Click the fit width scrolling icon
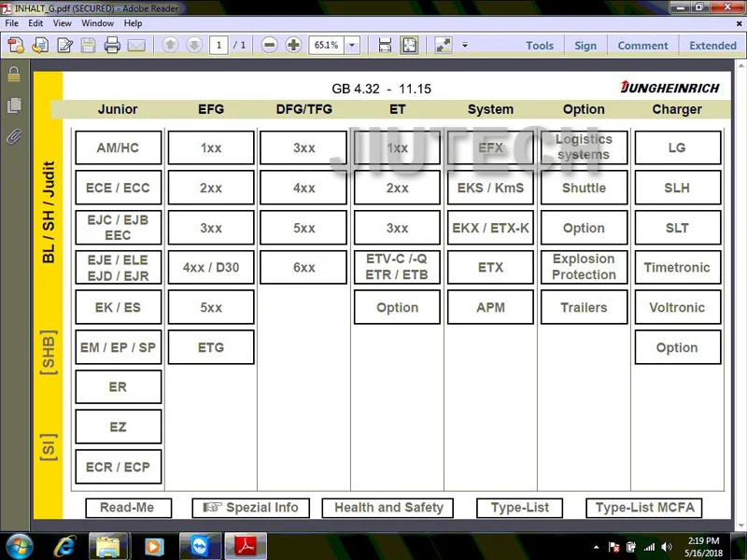747x560 pixels. (385, 45)
